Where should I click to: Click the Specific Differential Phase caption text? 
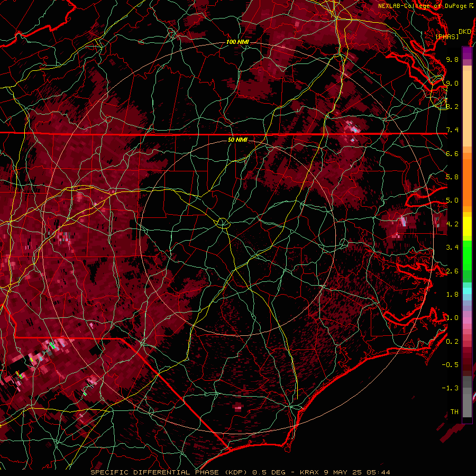(x=241, y=472)
